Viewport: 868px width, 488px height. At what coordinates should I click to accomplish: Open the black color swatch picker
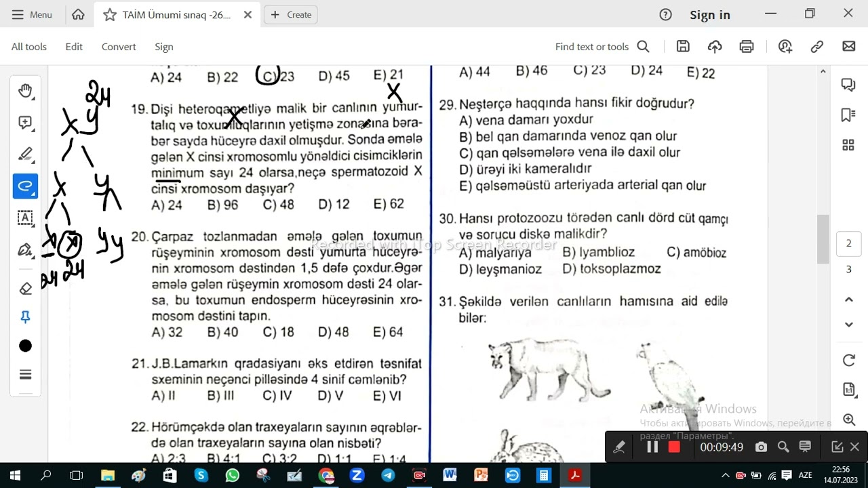[x=25, y=346]
